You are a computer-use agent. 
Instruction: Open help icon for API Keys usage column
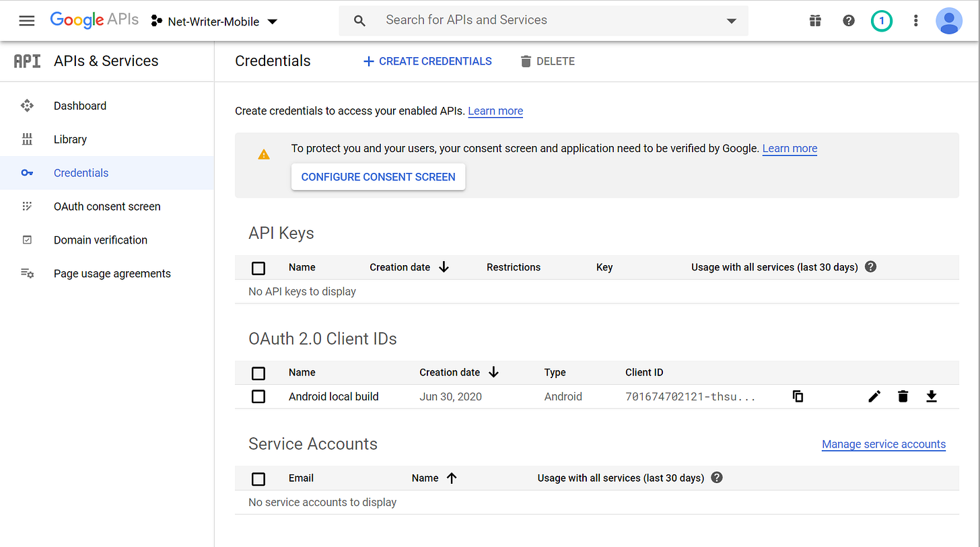[x=870, y=267]
